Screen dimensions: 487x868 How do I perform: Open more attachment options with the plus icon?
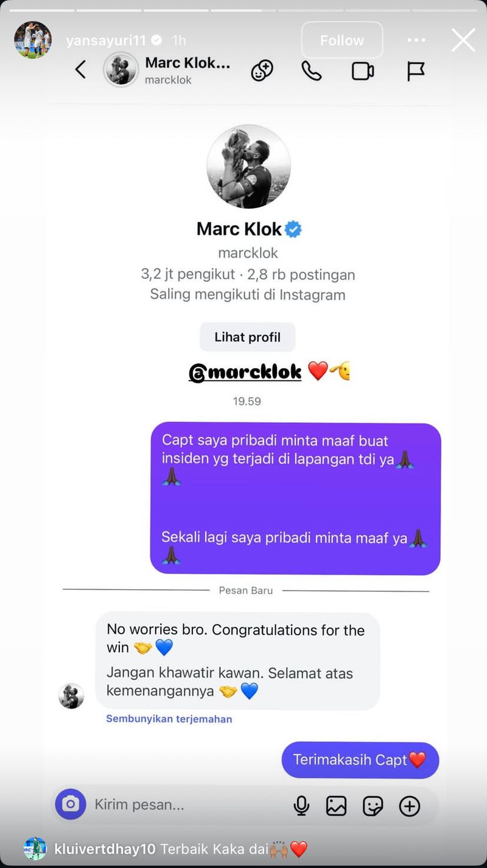[x=410, y=805]
